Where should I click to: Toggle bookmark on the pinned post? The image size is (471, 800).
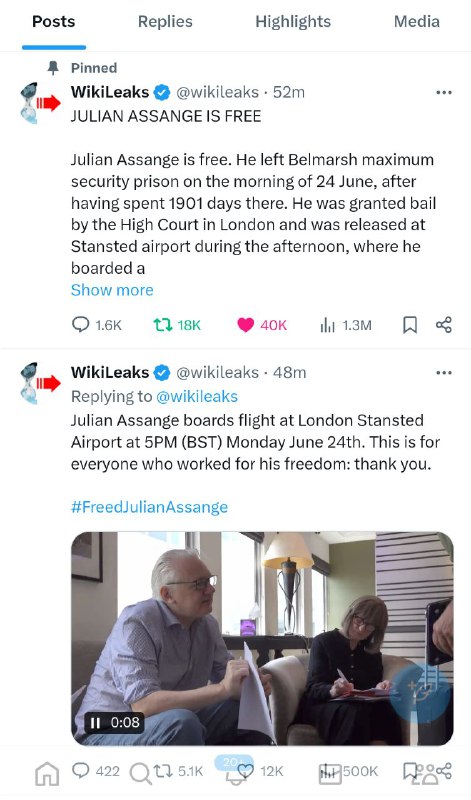tap(410, 325)
